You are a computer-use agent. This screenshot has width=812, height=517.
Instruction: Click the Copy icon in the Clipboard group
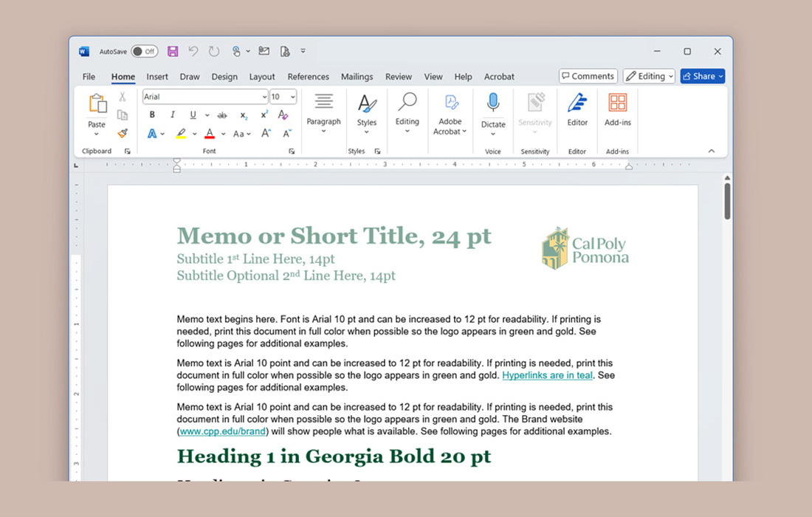pyautogui.click(x=123, y=114)
